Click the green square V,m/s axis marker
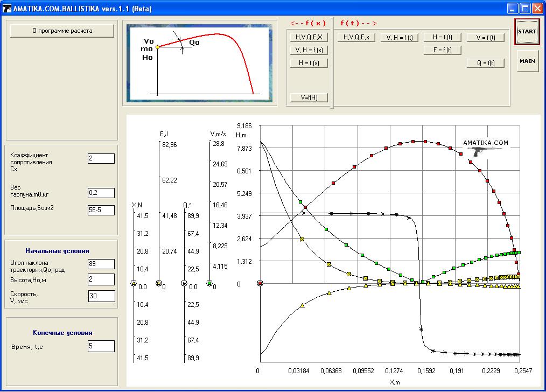This screenshot has height=392, width=546. tap(209, 283)
